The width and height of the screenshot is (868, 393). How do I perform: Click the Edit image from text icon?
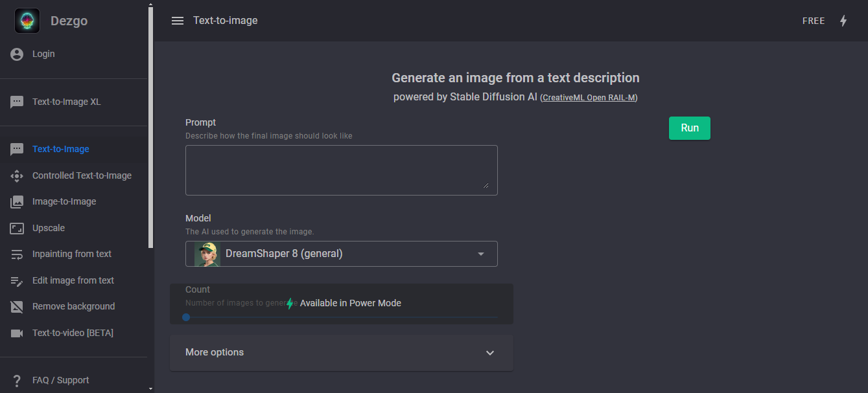(x=17, y=281)
